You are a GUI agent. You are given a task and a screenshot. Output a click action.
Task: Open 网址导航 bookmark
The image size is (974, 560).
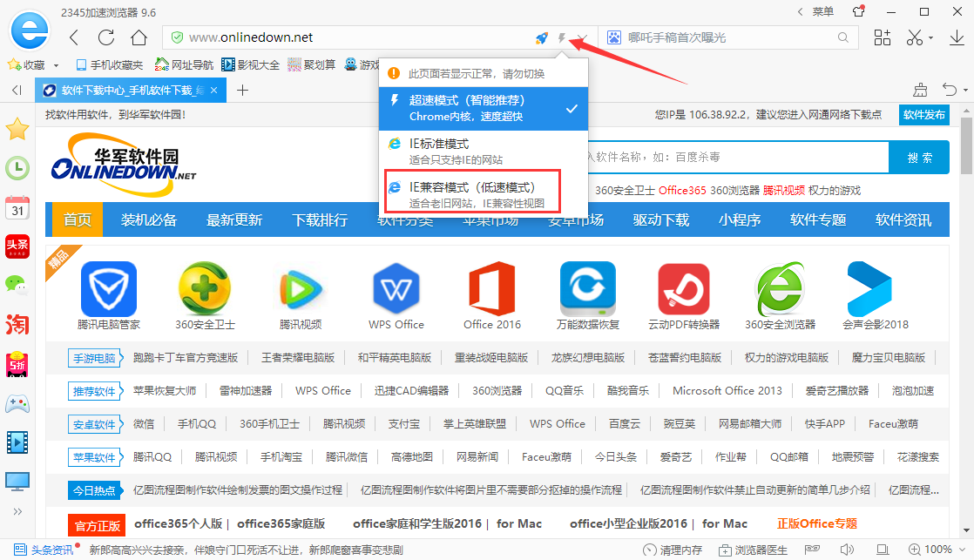[184, 64]
